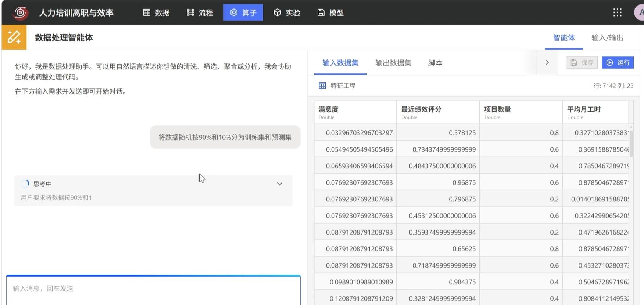Select cell 0.7187499999999999

pyautogui.click(x=438, y=265)
